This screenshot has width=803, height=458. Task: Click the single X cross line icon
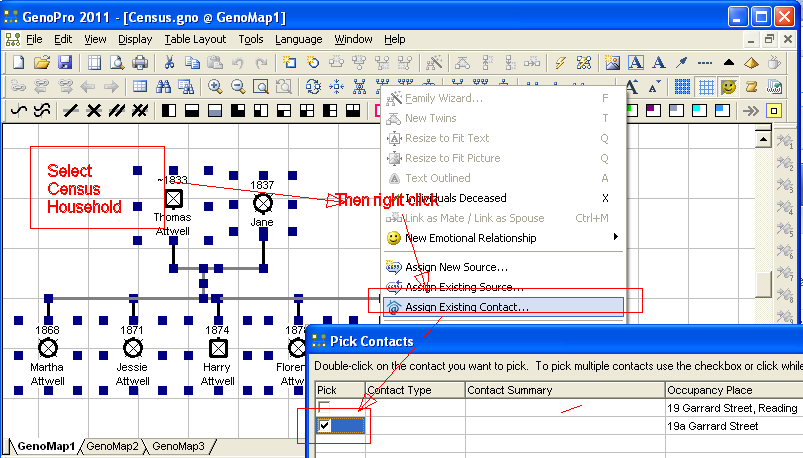(x=94, y=110)
